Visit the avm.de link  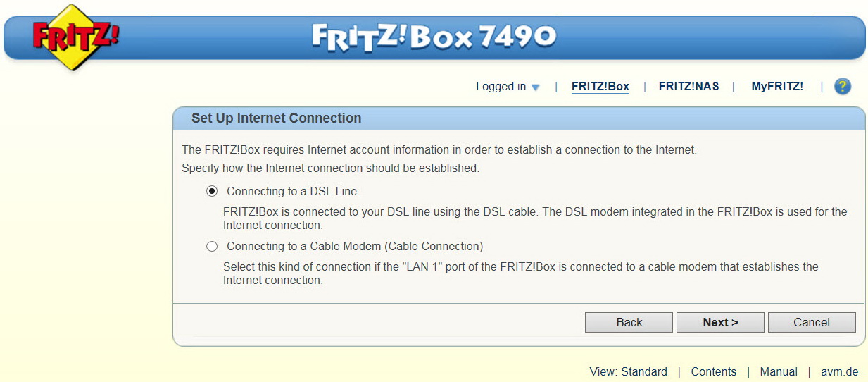coord(839,371)
